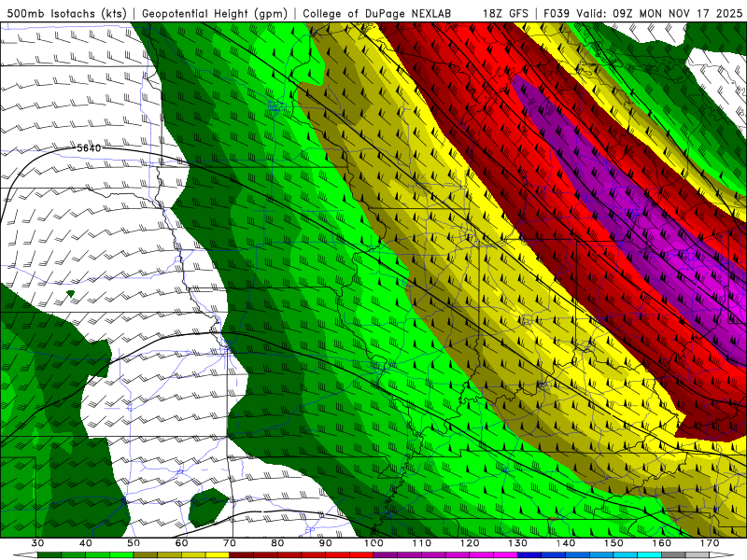The image size is (747, 560).
Task: Click the "130" colorbar label
Action: (517, 543)
